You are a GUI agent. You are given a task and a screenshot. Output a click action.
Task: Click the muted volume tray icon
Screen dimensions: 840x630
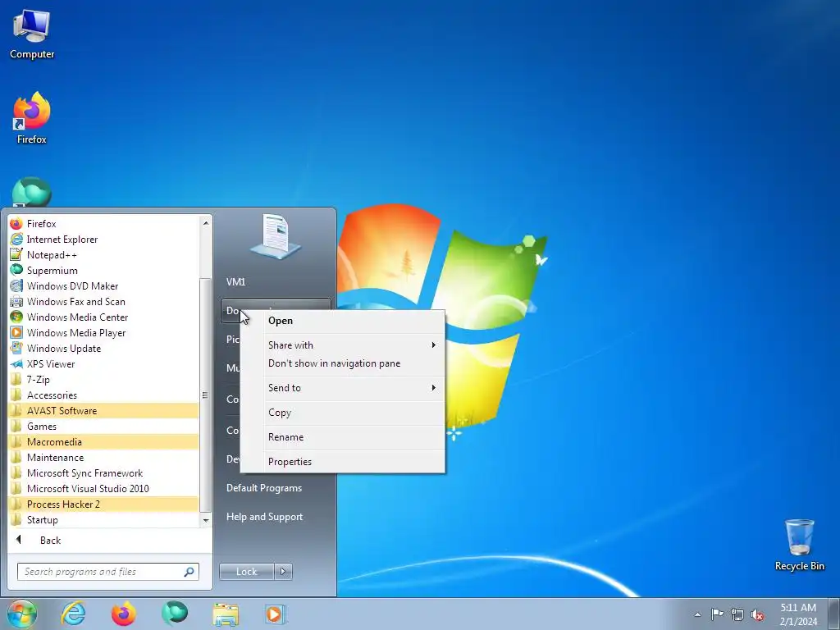pos(757,614)
